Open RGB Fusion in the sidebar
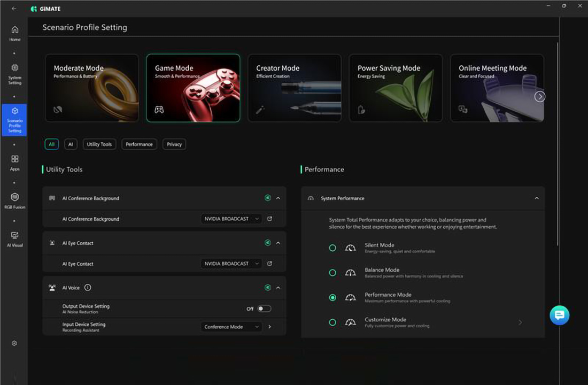The image size is (588, 385). click(x=14, y=201)
